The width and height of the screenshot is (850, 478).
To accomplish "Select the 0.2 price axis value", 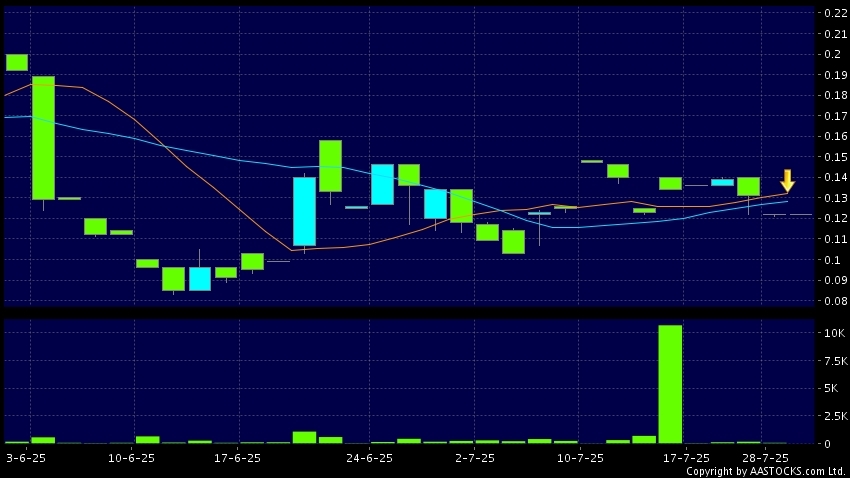I will (x=833, y=54).
